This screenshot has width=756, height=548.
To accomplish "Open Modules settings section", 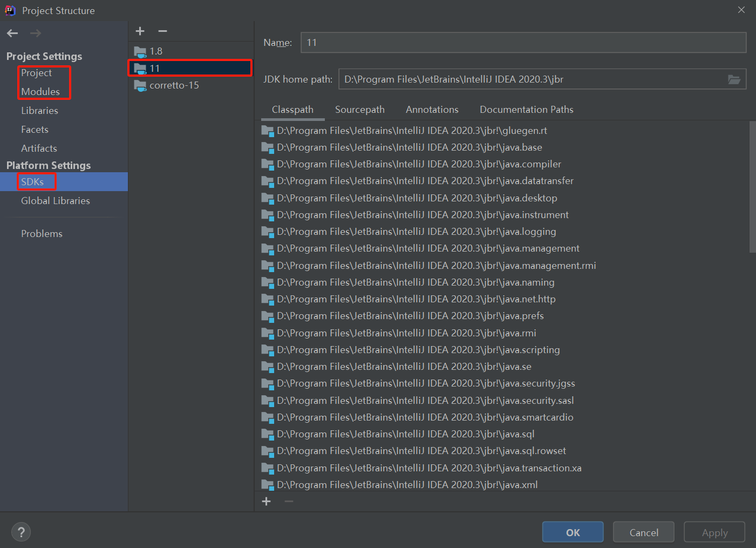I will pyautogui.click(x=40, y=92).
